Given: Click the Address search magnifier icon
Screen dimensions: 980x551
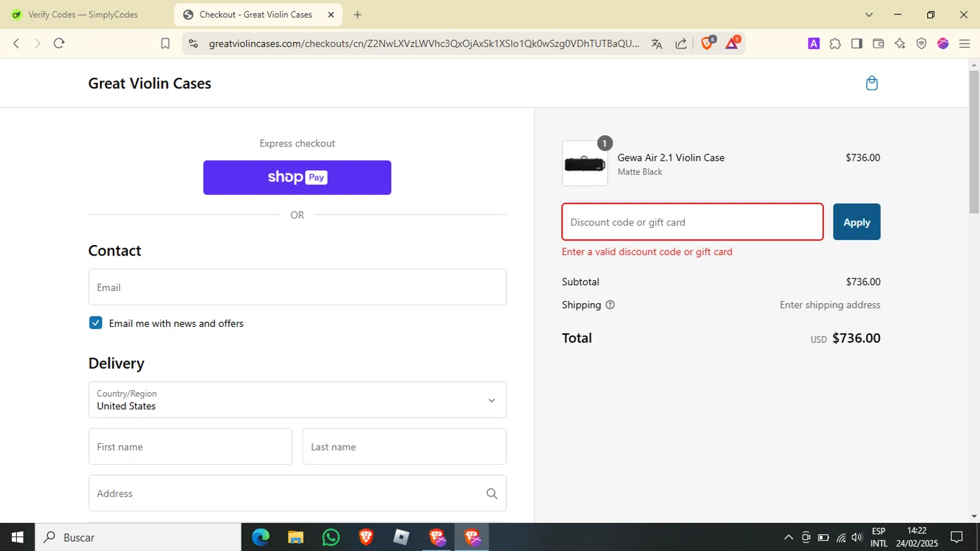Looking at the screenshot, I should (492, 493).
